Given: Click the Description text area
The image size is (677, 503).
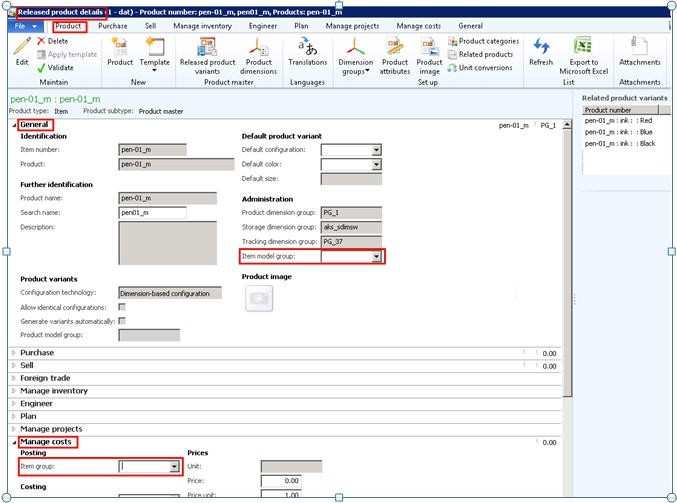Looking at the screenshot, I should [x=168, y=243].
